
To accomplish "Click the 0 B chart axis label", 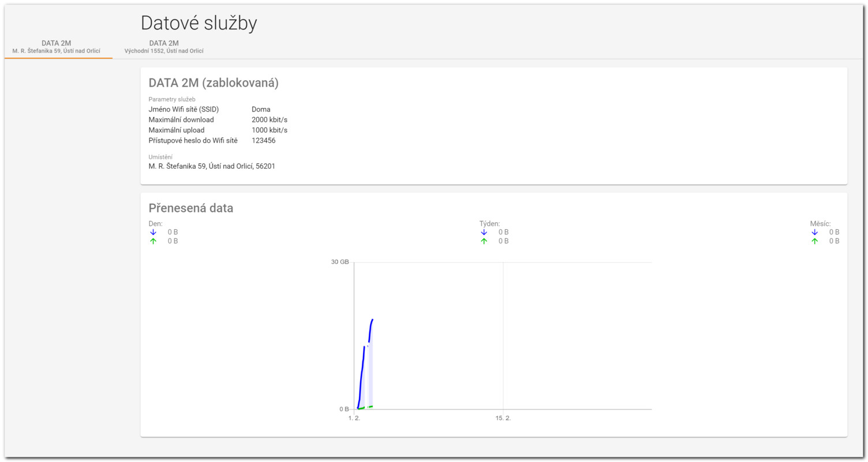I will click(x=344, y=409).
